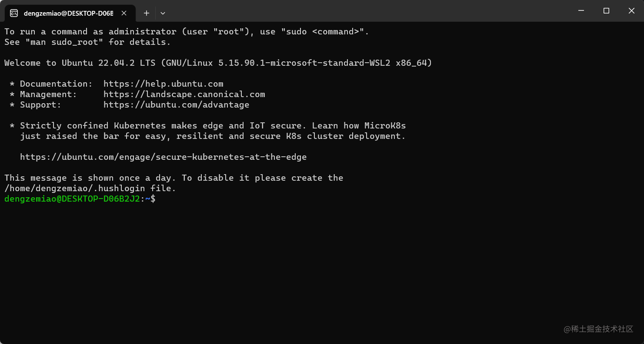This screenshot has height=344, width=644.
Task: Click the Welcome to Ubuntu line
Action: pos(217,63)
